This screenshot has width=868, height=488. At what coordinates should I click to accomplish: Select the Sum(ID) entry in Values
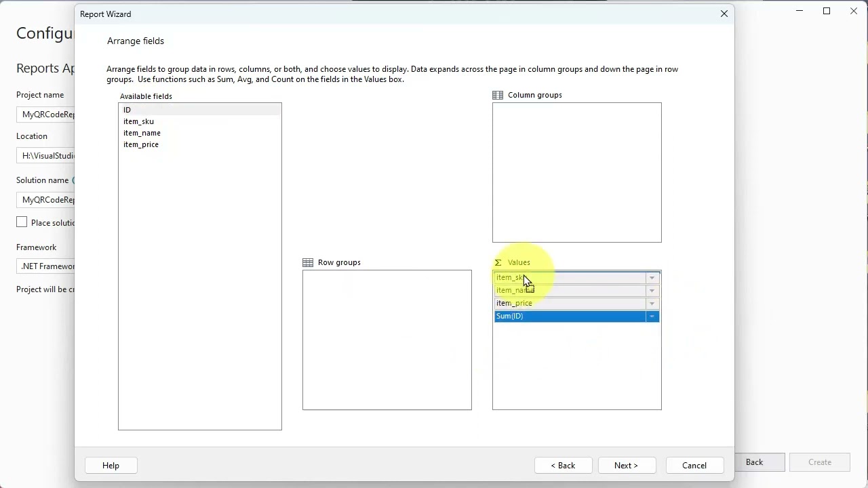pos(570,317)
